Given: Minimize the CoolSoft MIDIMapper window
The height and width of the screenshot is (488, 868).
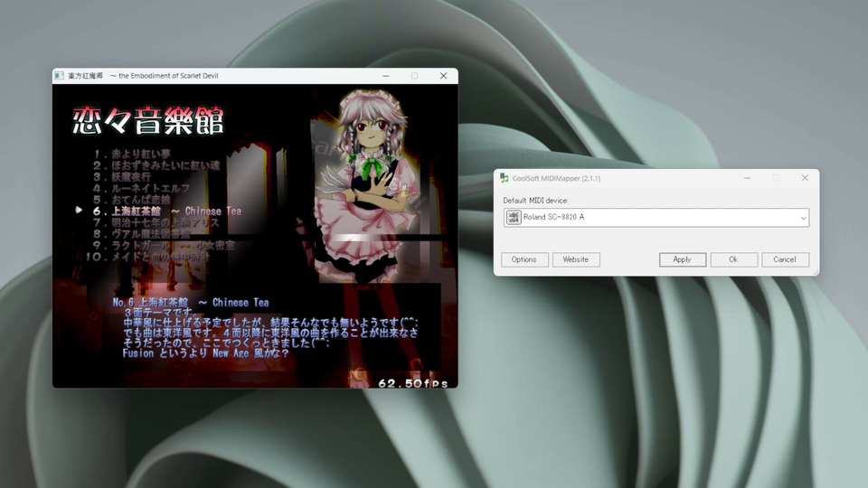Looking at the screenshot, I should (x=748, y=178).
